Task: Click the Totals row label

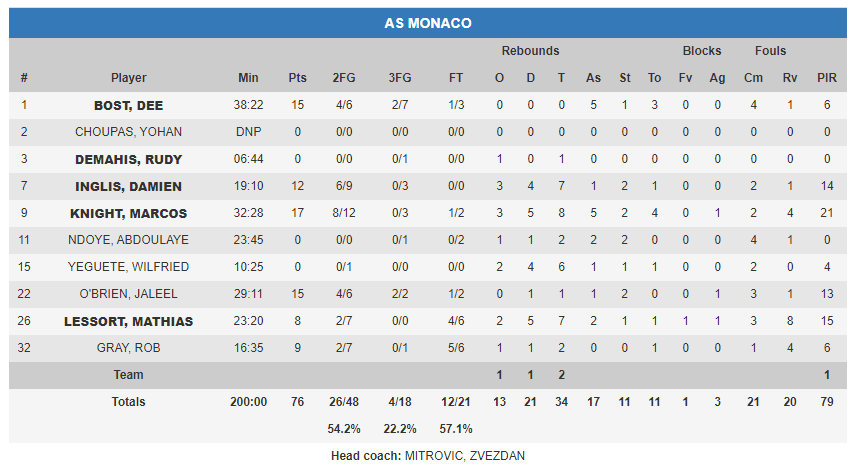Action: [x=128, y=402]
